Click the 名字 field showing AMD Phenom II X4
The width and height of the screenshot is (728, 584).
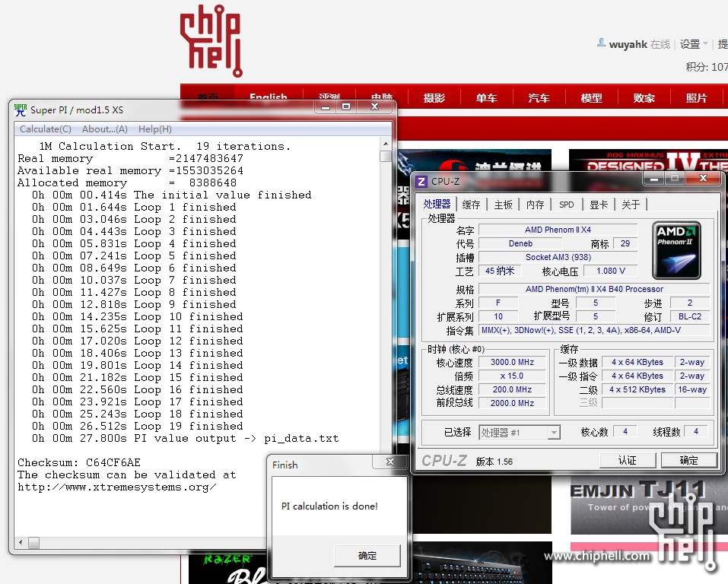[x=558, y=230]
